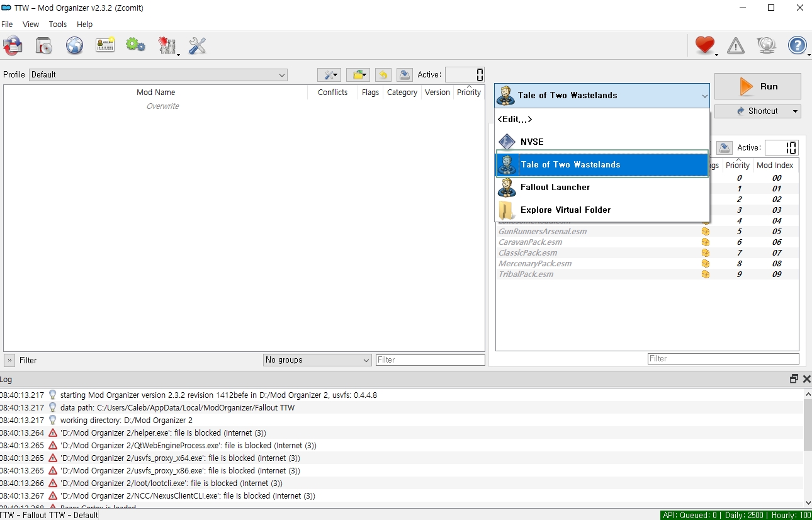Expand the Filter side panel arrow
Image resolution: width=812 pixels, height=520 pixels.
[9, 360]
